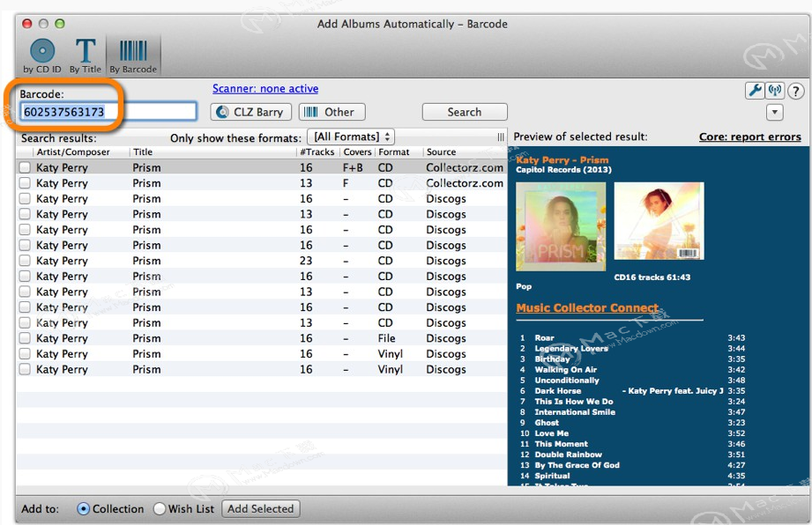Click track 'Walking On Air' in the preview
The image size is (812, 525).
point(565,370)
